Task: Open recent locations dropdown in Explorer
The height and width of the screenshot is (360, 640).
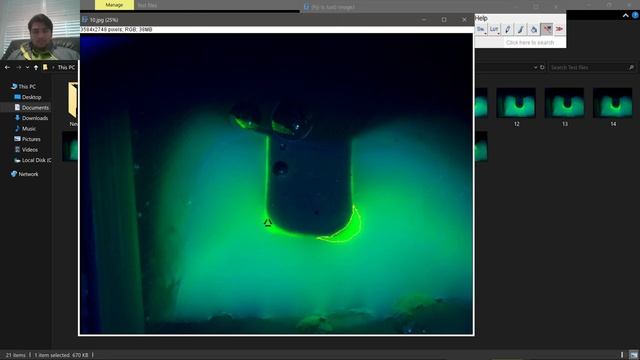Action: pos(27,67)
